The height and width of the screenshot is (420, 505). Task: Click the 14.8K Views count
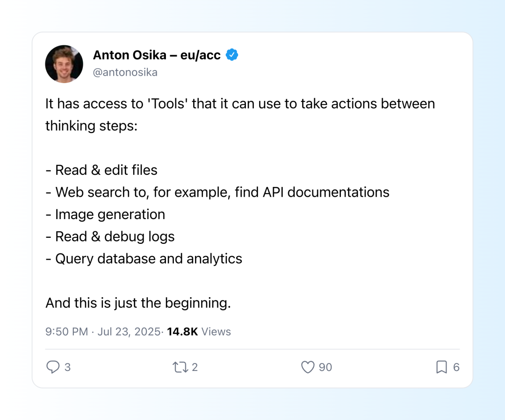coord(199,332)
